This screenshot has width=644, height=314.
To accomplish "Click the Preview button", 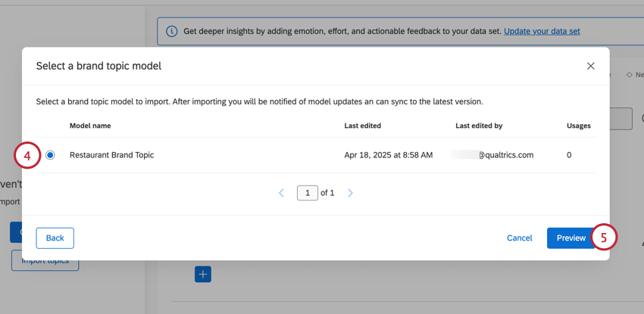I will (571, 238).
